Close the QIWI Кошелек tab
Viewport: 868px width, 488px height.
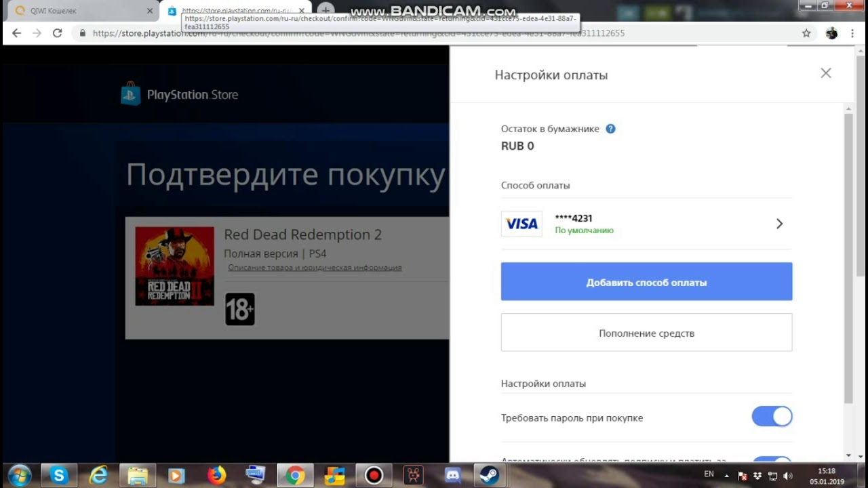coord(150,11)
